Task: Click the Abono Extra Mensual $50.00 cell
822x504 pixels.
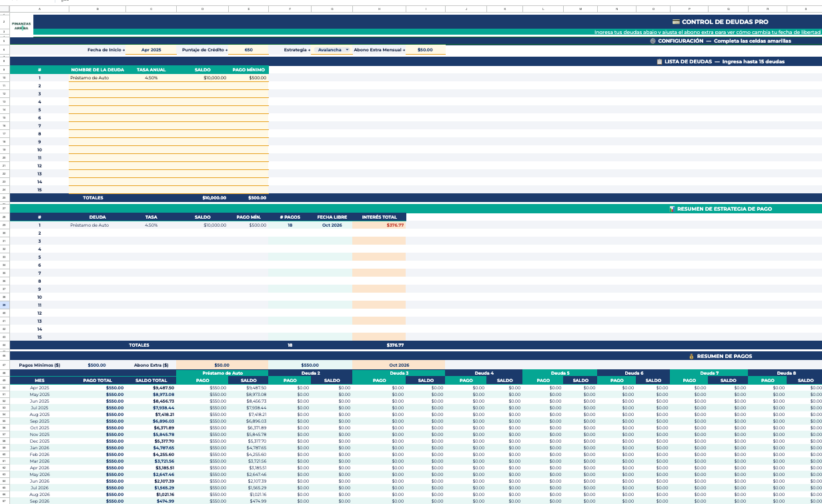Action: (x=424, y=50)
